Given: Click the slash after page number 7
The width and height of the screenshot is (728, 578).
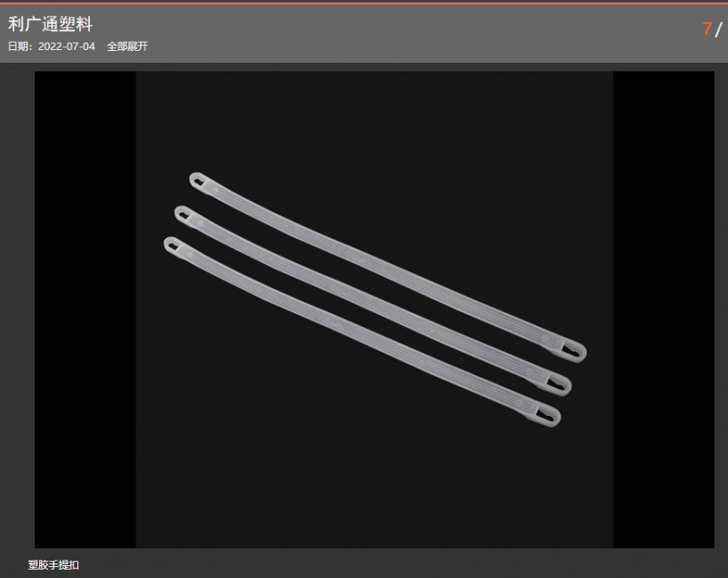Looking at the screenshot, I should (719, 30).
